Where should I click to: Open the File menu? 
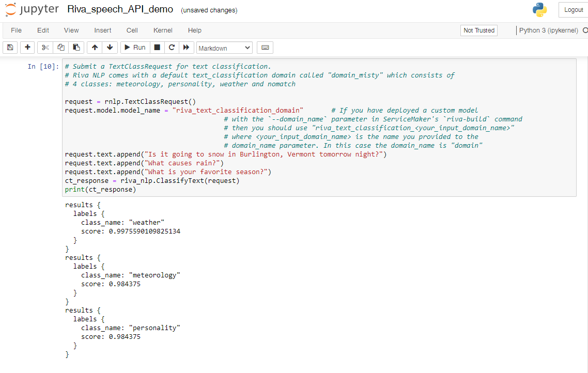(x=16, y=30)
